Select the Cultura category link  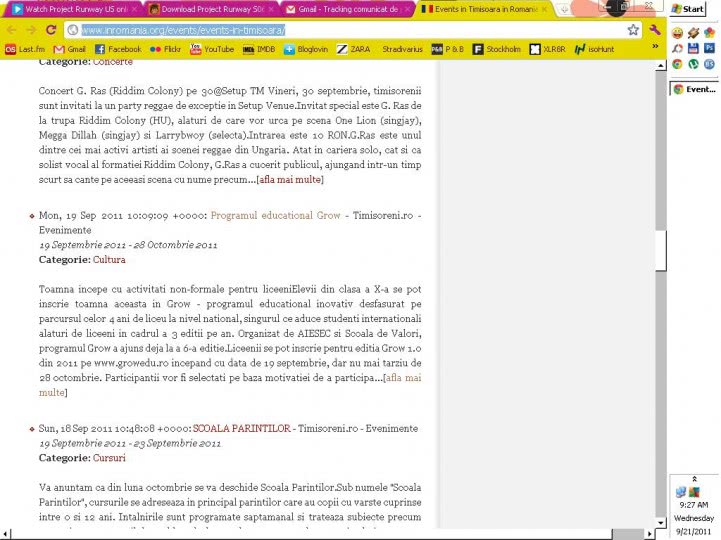(x=109, y=259)
